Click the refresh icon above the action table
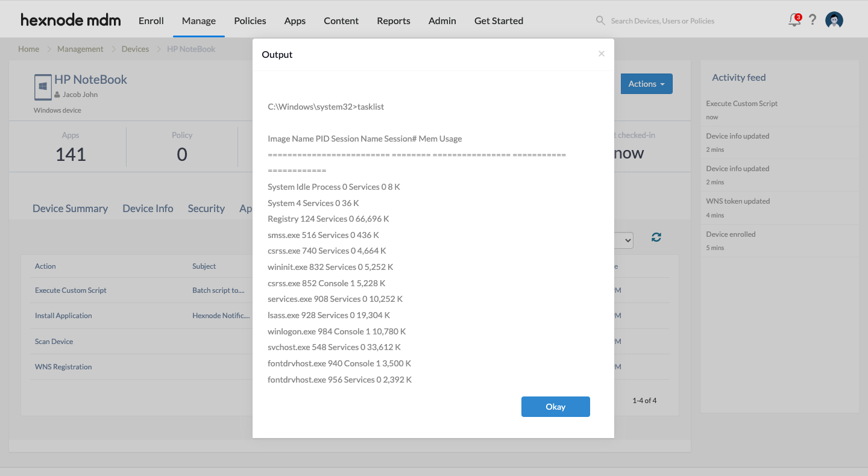 pyautogui.click(x=656, y=237)
